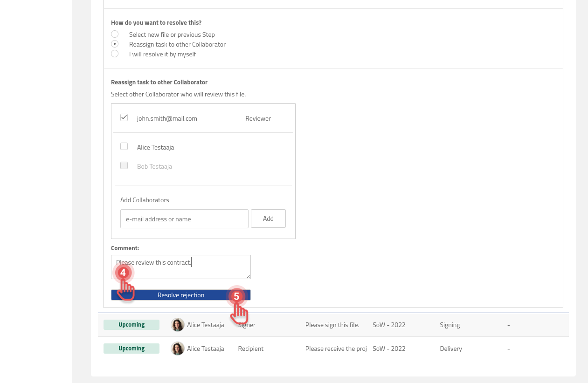
Task: Click Alice Testaaja's avatar in the Recipient row
Action: 177,349
